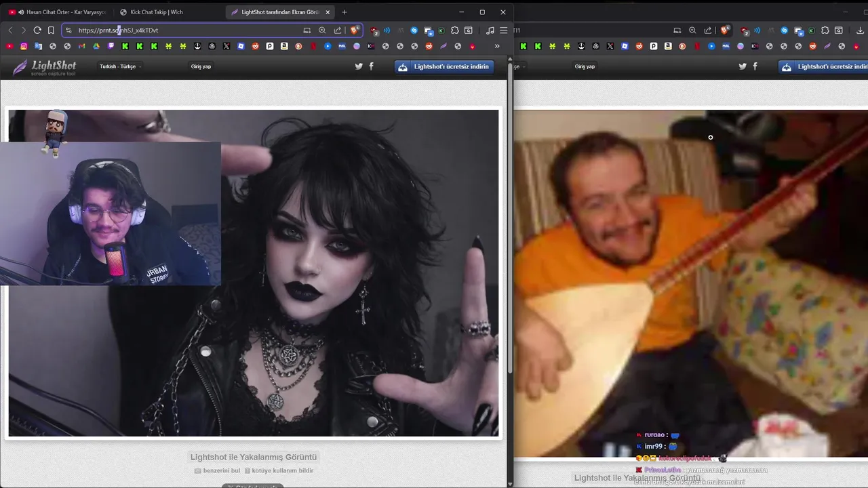The width and height of the screenshot is (868, 488).
Task: Open a new tab with plus button
Action: (x=344, y=12)
